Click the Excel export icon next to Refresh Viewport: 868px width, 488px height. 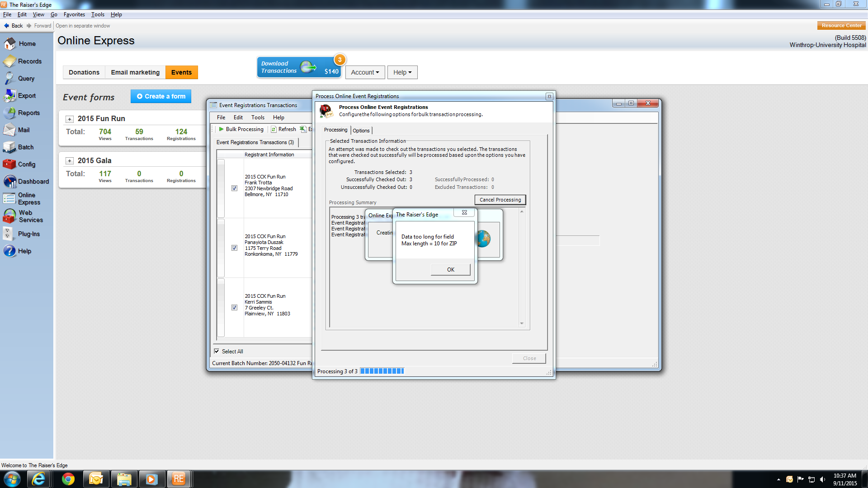coord(303,129)
